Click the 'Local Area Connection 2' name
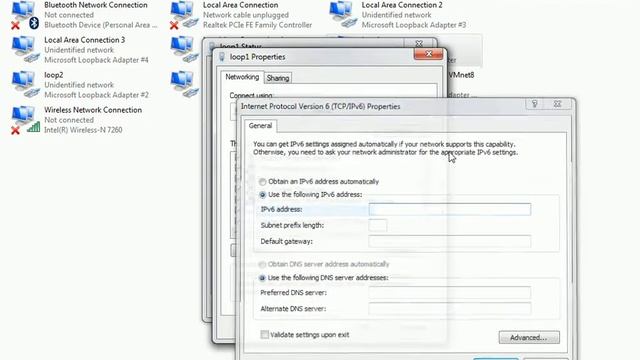The image size is (640, 360). pyautogui.click(x=402, y=5)
